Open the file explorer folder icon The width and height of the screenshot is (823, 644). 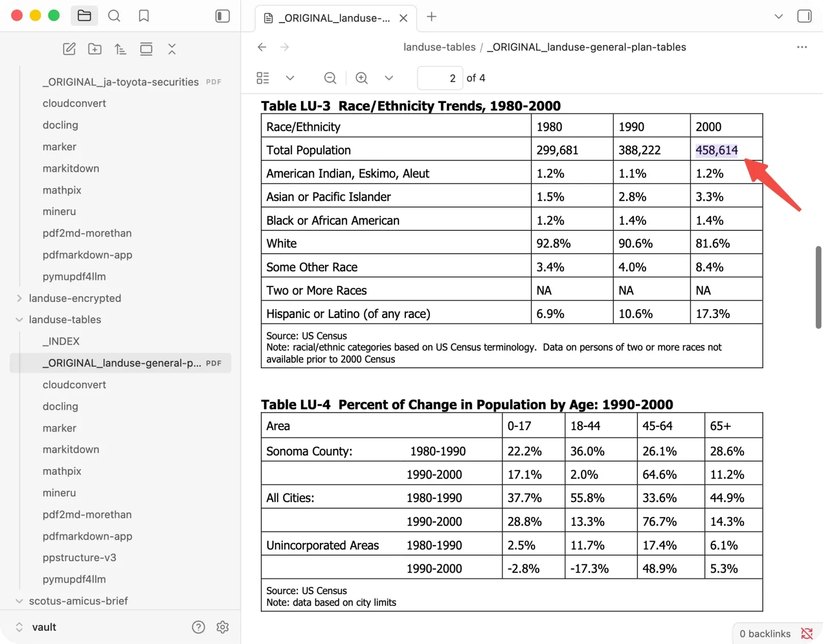[x=84, y=16]
